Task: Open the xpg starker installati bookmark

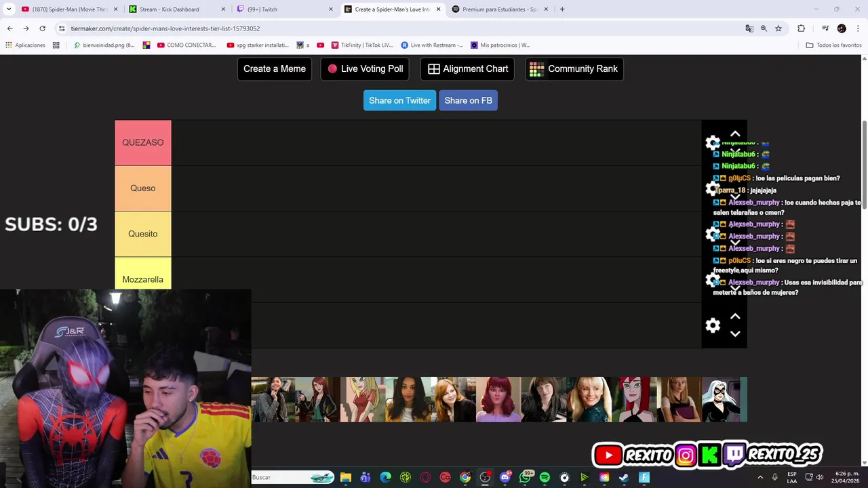Action: (258, 45)
